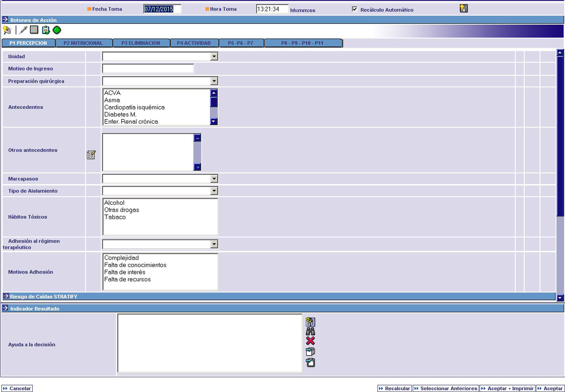Switch to the P2 NUTRICIONAL tab
This screenshot has height=392, width=565.
pyautogui.click(x=83, y=43)
